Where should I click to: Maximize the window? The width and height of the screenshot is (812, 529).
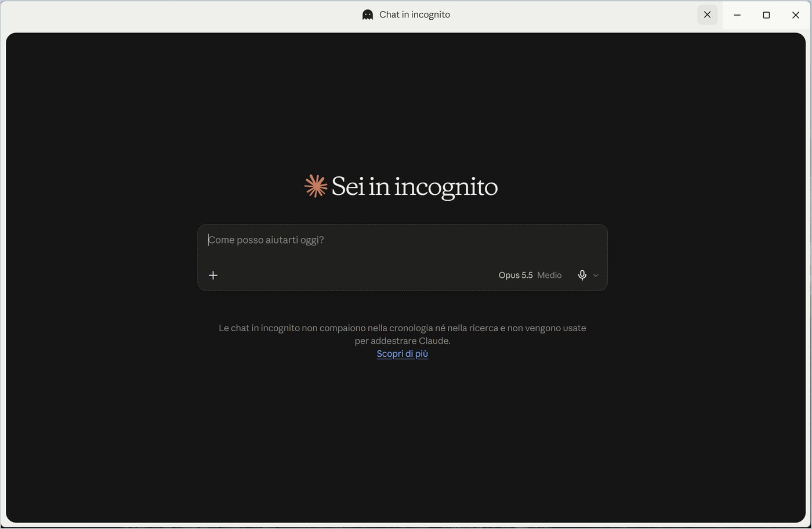point(766,15)
